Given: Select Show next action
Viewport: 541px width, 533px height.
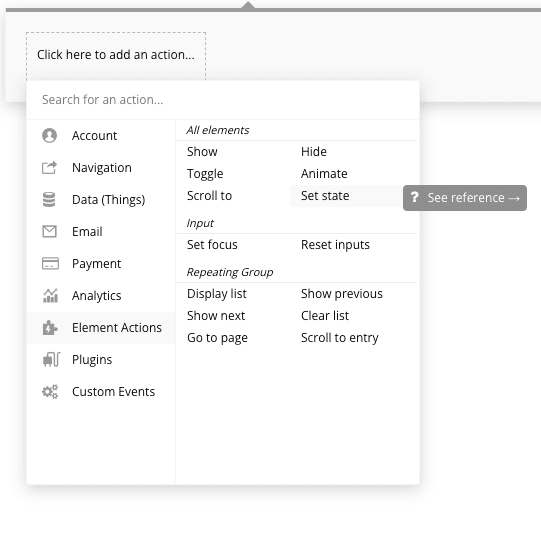Looking at the screenshot, I should click(x=216, y=316).
